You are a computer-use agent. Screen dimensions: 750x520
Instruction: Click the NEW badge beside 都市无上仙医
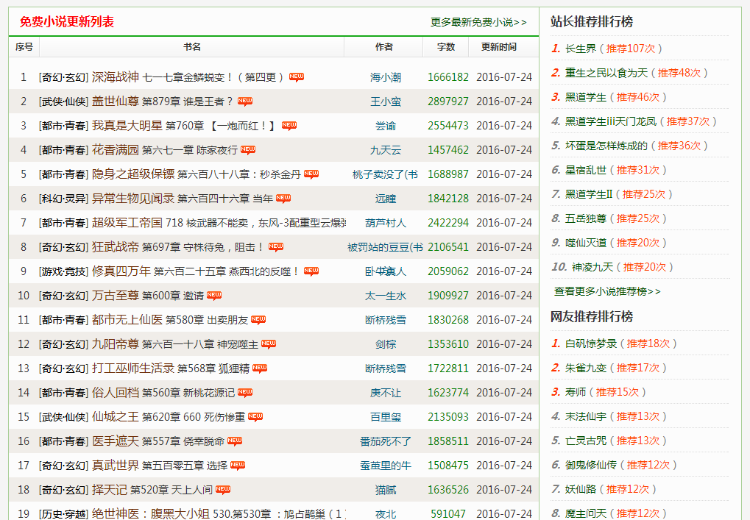(259, 320)
